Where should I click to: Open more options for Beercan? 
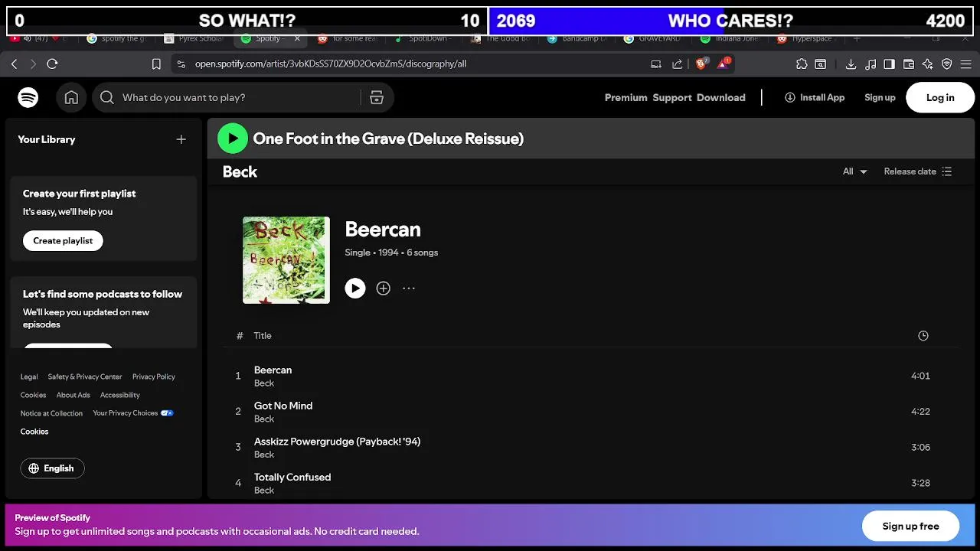(x=409, y=288)
